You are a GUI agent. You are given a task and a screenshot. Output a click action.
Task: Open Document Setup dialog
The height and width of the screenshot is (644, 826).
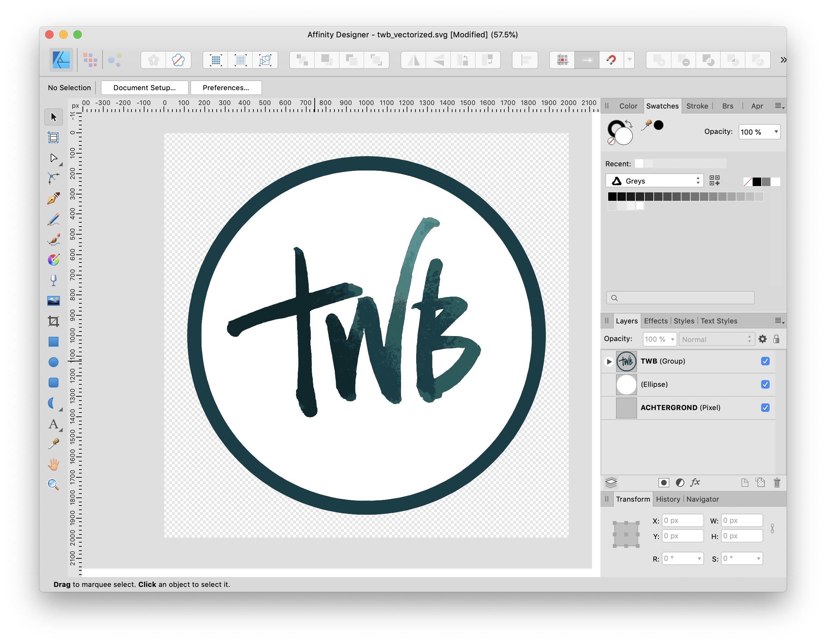click(x=144, y=88)
